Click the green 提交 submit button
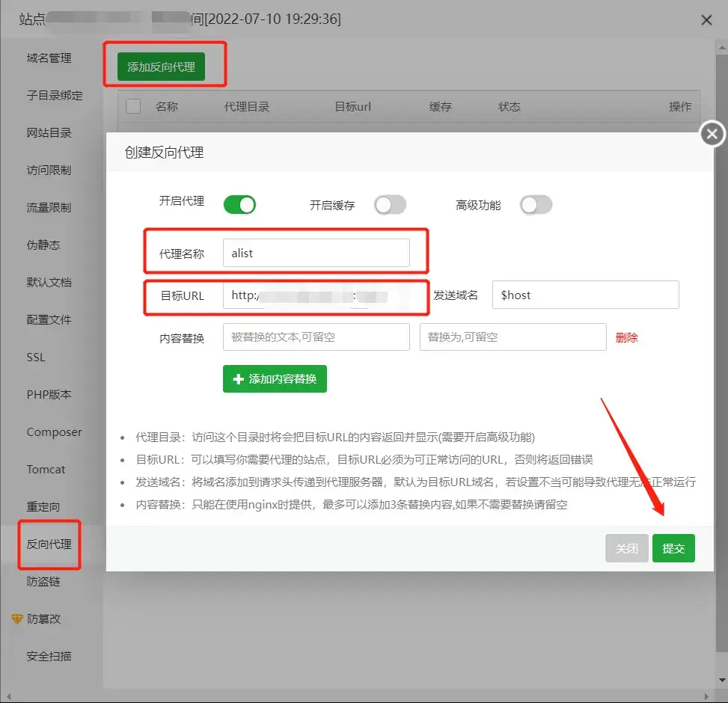Screen dimensions: 728x703 (673, 548)
